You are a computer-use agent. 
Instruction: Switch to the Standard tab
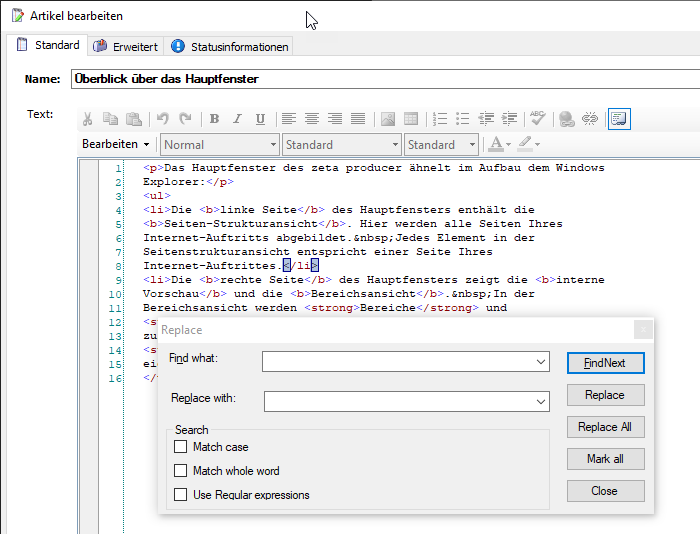pos(48,45)
